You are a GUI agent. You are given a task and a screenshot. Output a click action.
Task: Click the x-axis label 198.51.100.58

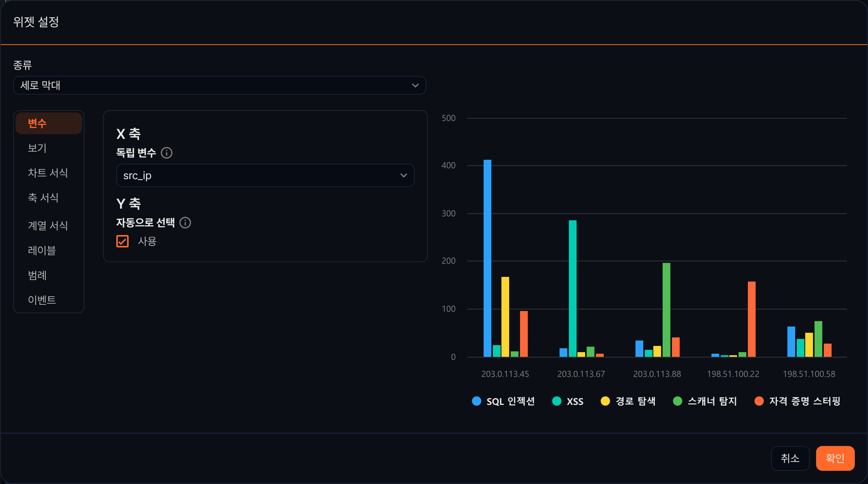(809, 374)
